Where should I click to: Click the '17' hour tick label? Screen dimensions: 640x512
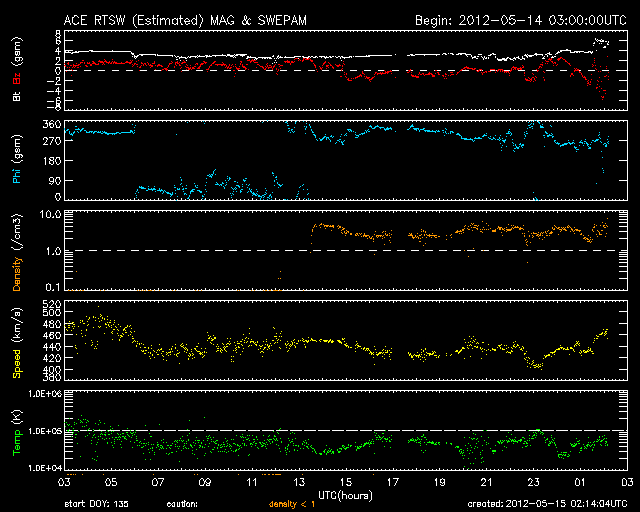click(393, 482)
